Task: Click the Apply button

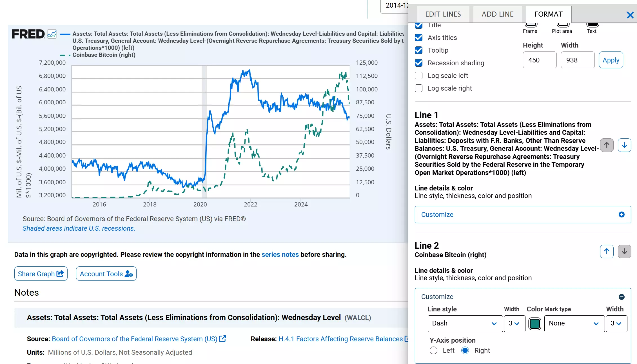Action: 611,60
